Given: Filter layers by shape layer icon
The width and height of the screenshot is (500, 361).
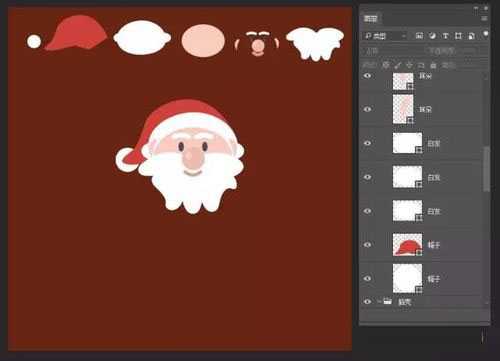Looking at the screenshot, I should click(x=458, y=36).
